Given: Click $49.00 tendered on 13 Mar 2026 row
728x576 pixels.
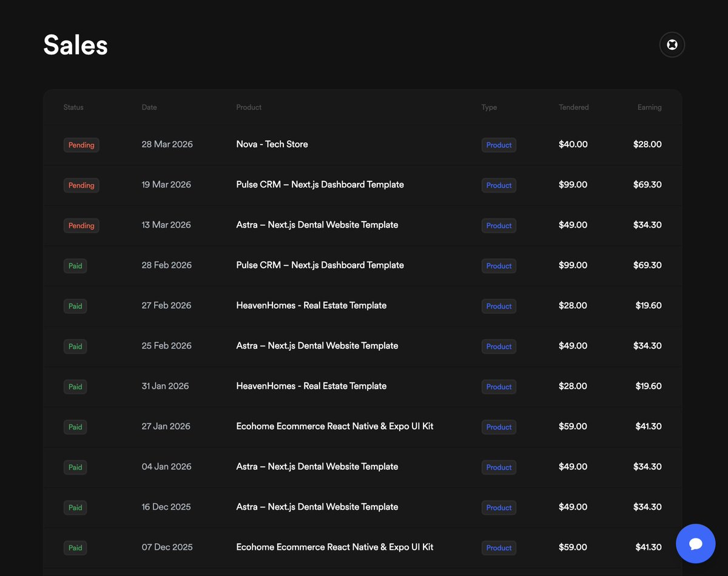Looking at the screenshot, I should point(573,225).
